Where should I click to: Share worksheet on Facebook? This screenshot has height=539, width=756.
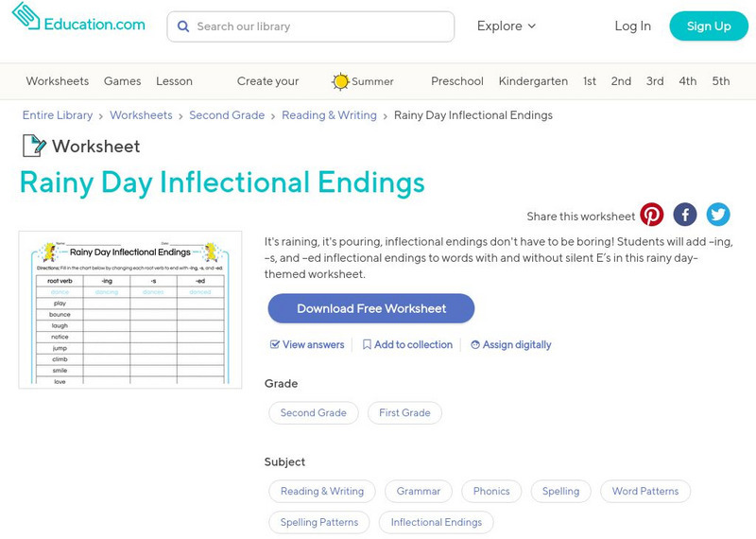point(685,215)
